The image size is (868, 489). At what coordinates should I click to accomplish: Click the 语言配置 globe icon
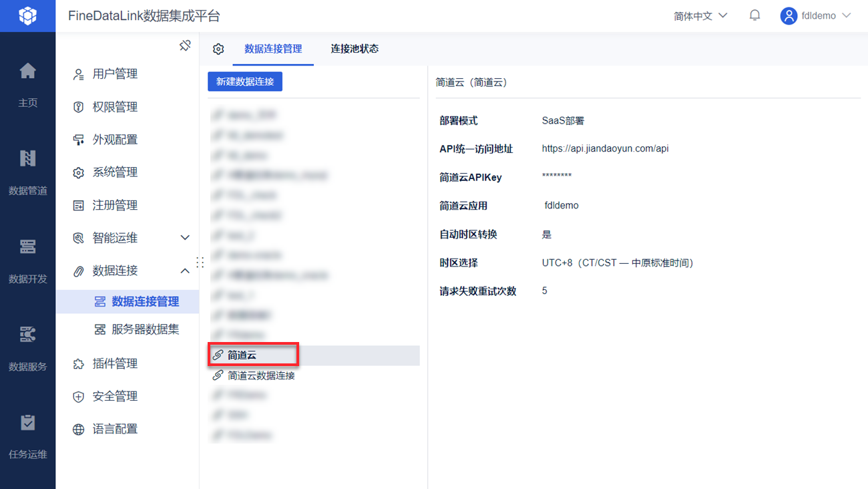[x=78, y=429]
